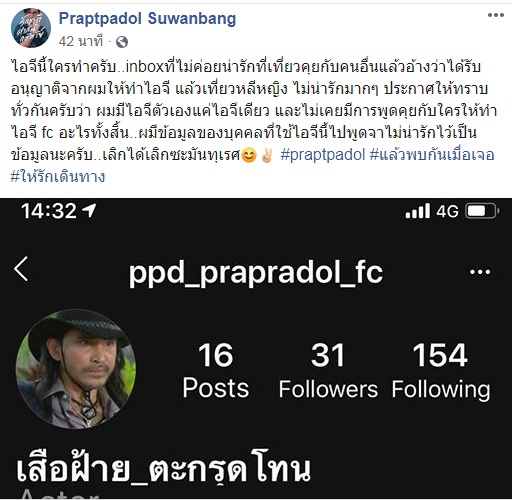The image size is (512, 500).
Task: Open the Instagram profile three-dot menu
Action: (480, 272)
